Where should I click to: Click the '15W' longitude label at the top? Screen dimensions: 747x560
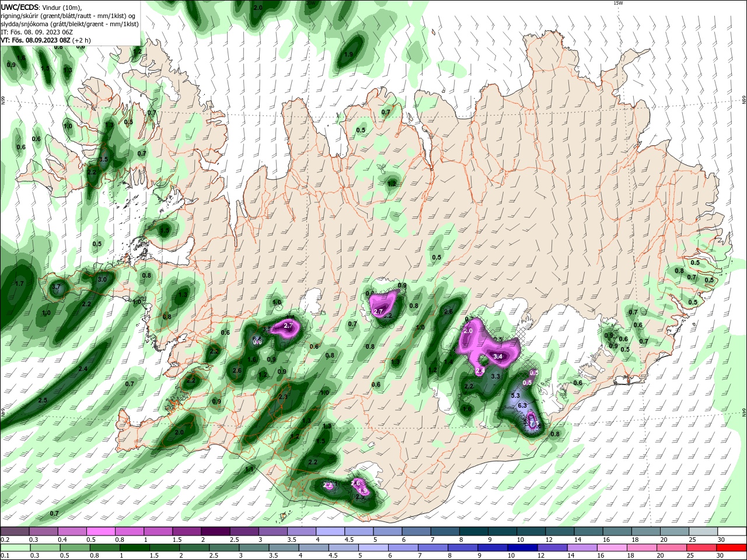(x=619, y=3)
